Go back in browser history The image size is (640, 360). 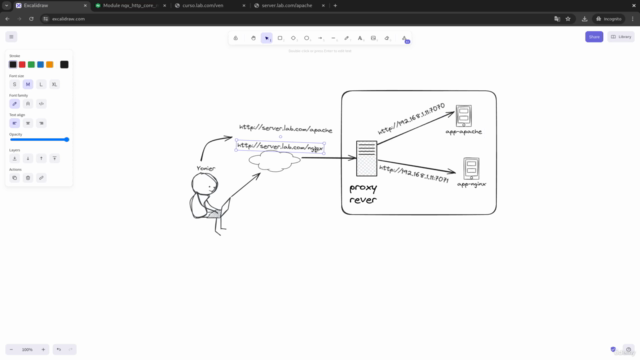[7, 19]
